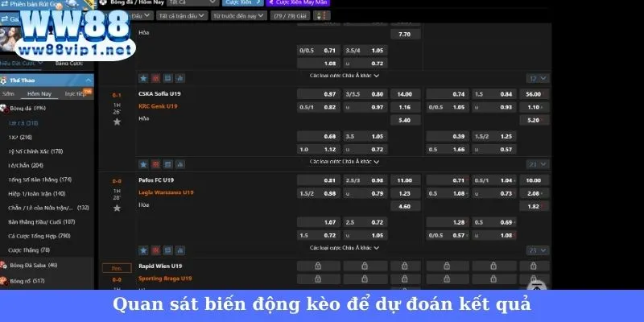Click draw odds 4.60 in Pafos match

coord(406,207)
